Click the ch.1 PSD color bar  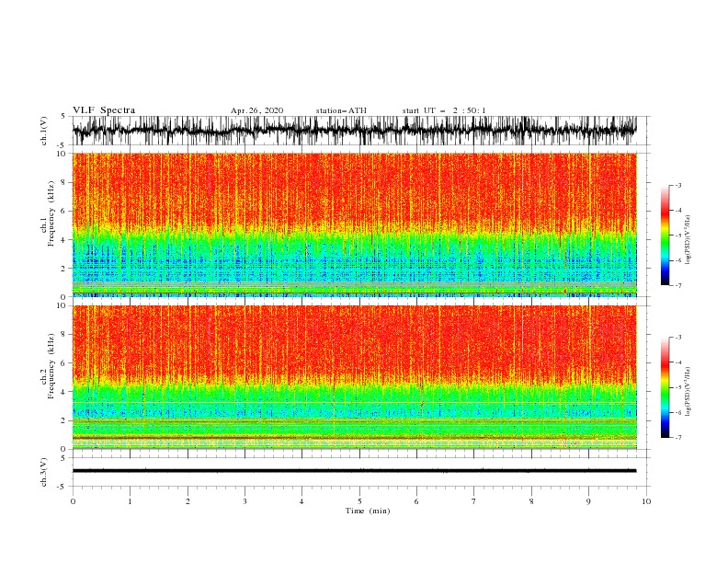(x=665, y=236)
